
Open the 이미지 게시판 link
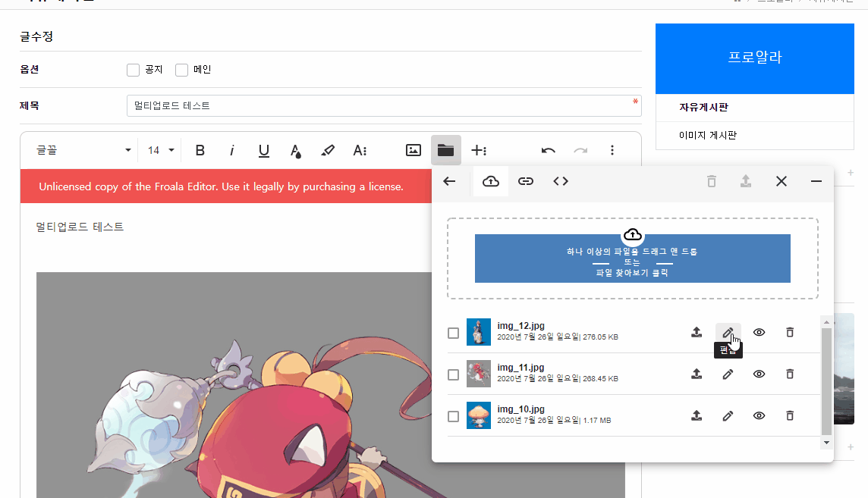[x=708, y=136]
